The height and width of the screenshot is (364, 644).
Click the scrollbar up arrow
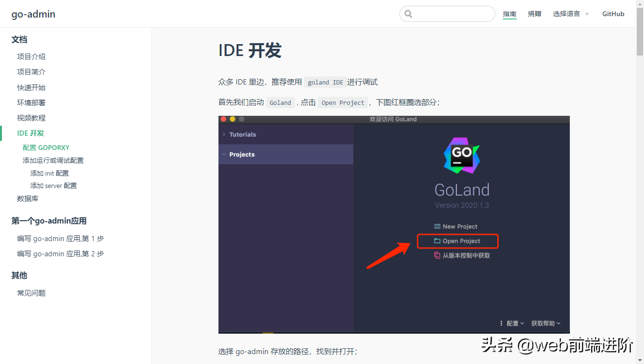[x=640, y=4]
